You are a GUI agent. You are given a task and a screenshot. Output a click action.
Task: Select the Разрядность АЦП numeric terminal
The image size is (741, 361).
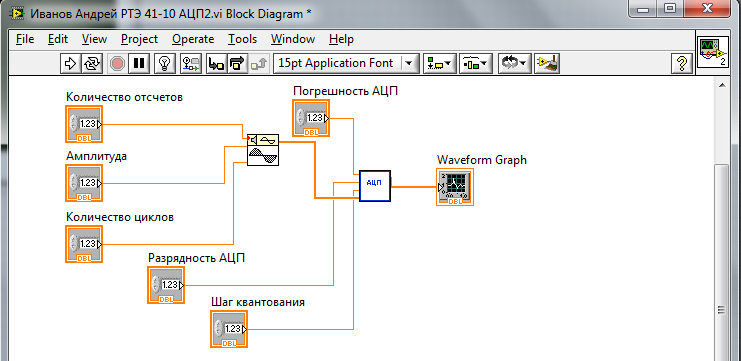tap(166, 285)
